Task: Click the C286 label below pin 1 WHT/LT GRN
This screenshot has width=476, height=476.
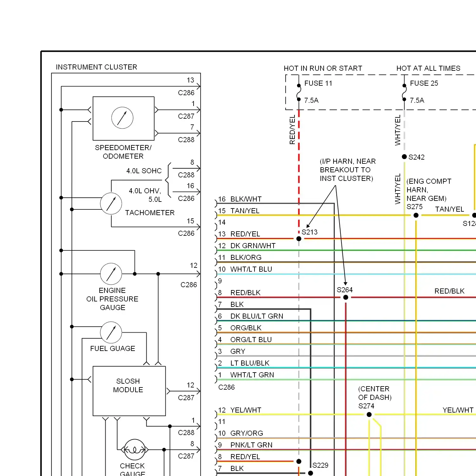Action: (227, 387)
